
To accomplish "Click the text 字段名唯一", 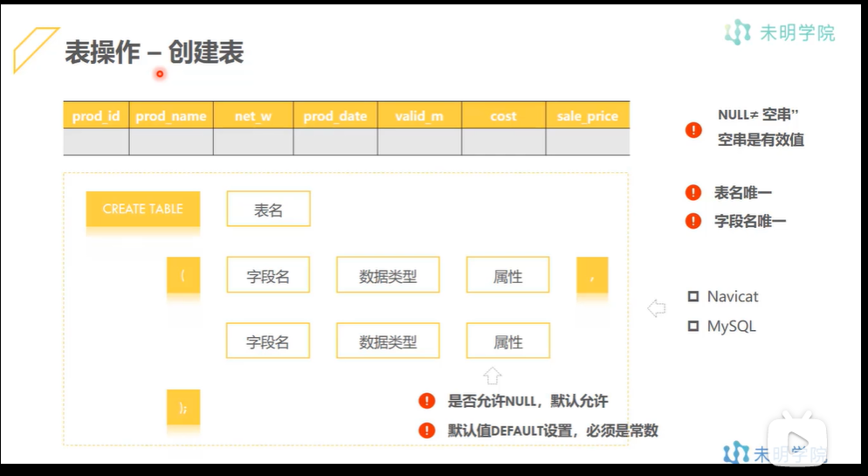I will tap(750, 221).
